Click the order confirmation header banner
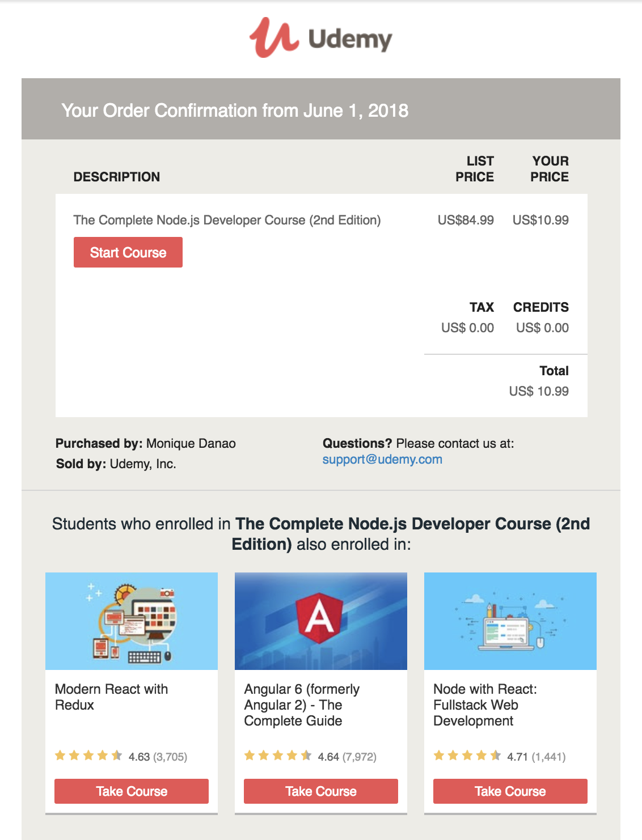The height and width of the screenshot is (840, 642). (321, 109)
